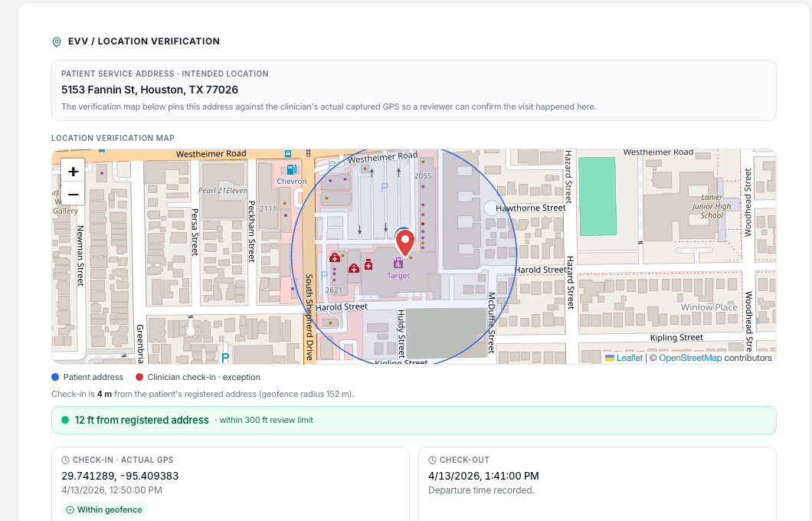Screen dimensions: 812x521
Task: Click the Winlow Place map label
Action: pos(709,307)
